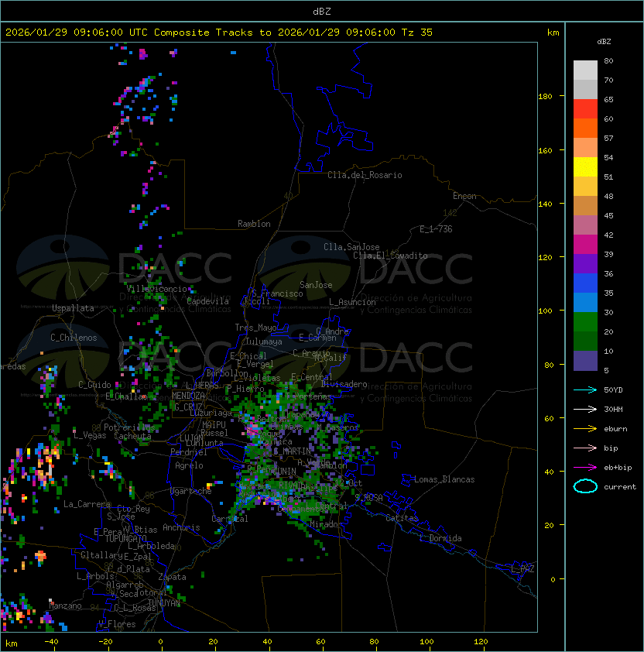Image resolution: width=644 pixels, height=652 pixels.
Task: Click the cyan 'current' ellipse symbol
Action: pos(585,486)
